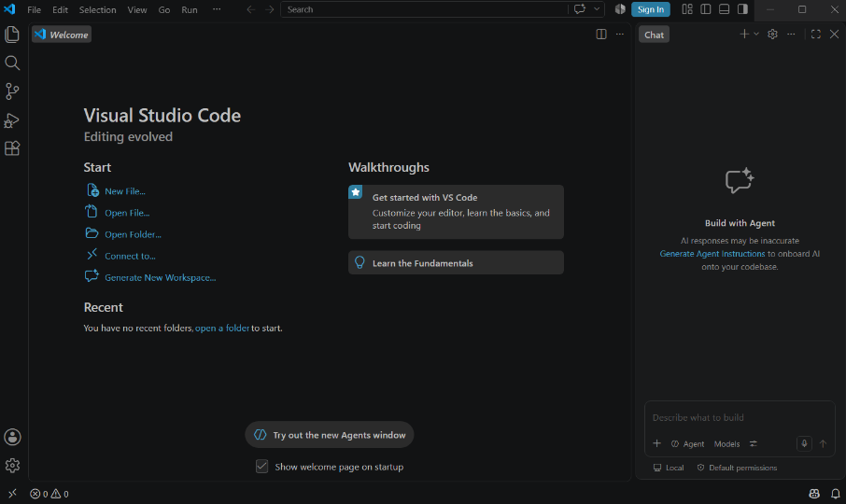Open Get started with VS Code walkthrough

coord(456,212)
